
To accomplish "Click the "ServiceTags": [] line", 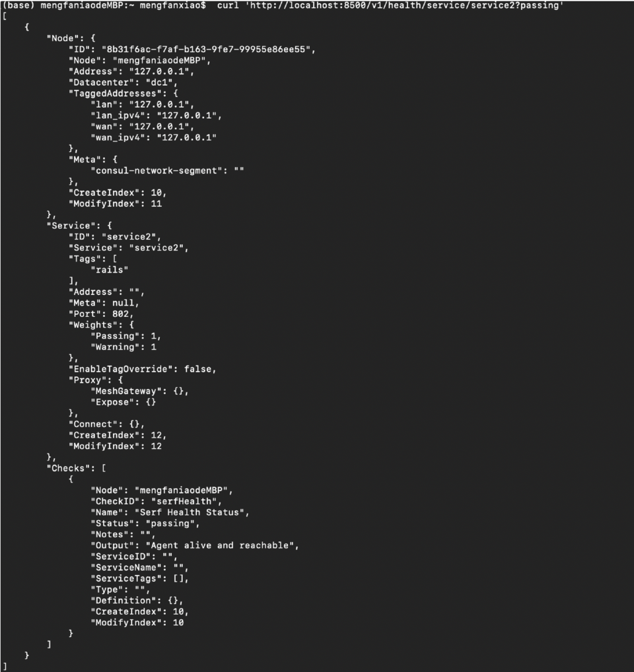I will [x=139, y=578].
